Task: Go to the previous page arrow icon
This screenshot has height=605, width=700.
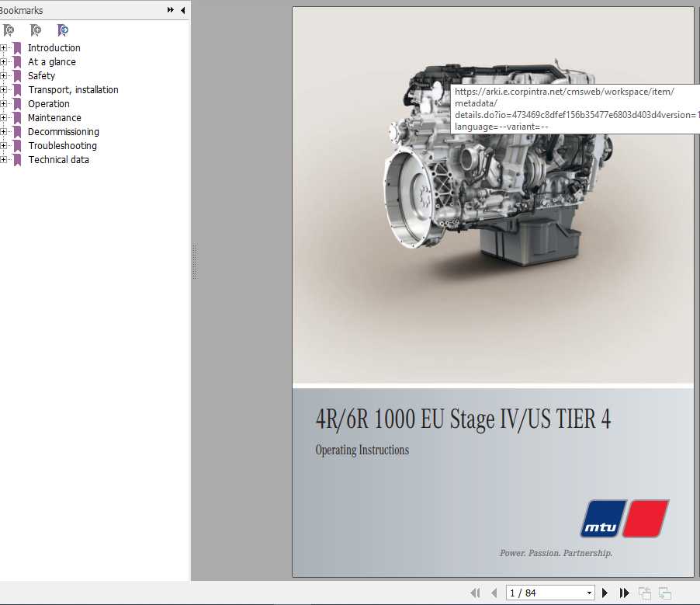Action: pyautogui.click(x=494, y=593)
